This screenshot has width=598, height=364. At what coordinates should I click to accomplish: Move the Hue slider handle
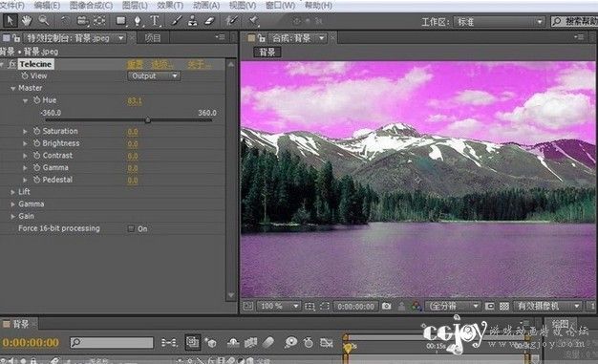[148, 120]
